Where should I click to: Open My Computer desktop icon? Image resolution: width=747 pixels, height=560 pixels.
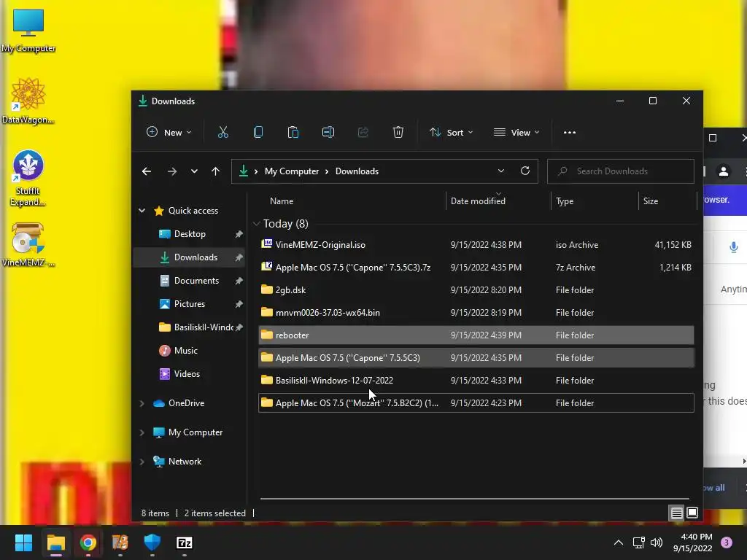point(28,31)
